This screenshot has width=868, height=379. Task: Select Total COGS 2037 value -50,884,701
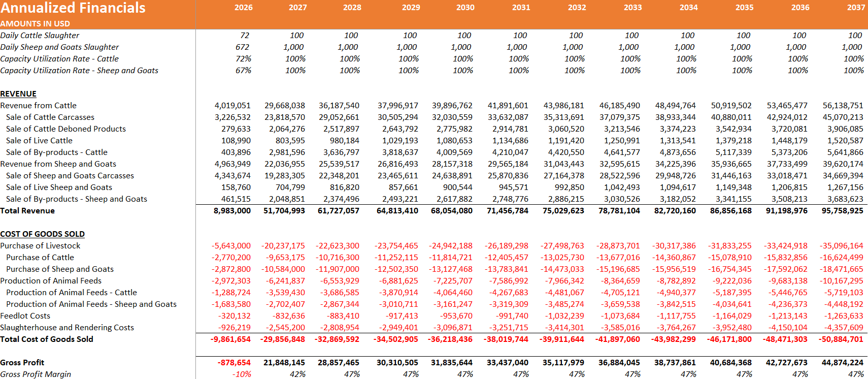[x=841, y=339]
